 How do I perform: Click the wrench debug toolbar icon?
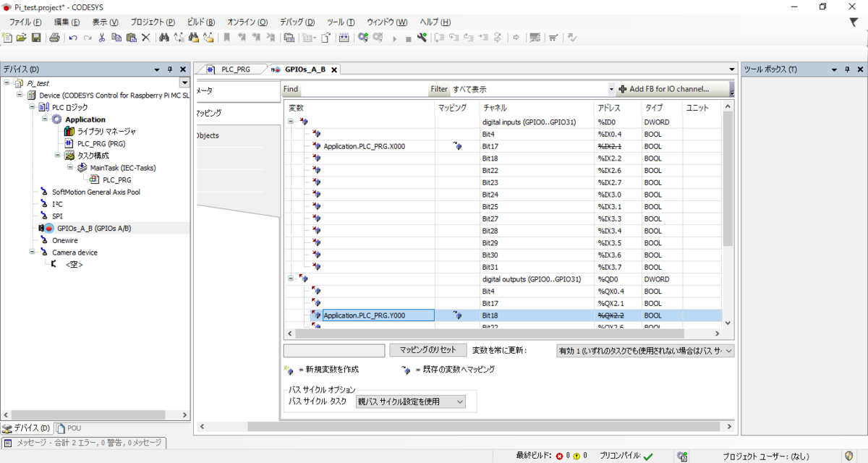click(x=422, y=38)
